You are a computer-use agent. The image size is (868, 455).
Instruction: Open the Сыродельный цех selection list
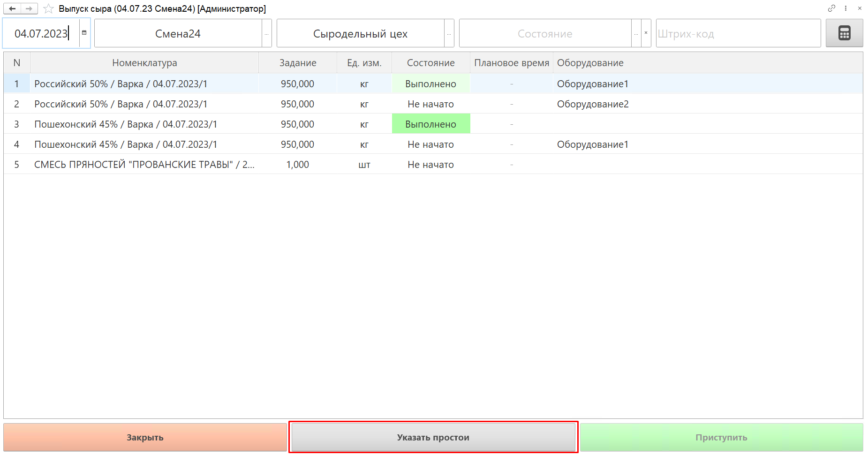(449, 34)
